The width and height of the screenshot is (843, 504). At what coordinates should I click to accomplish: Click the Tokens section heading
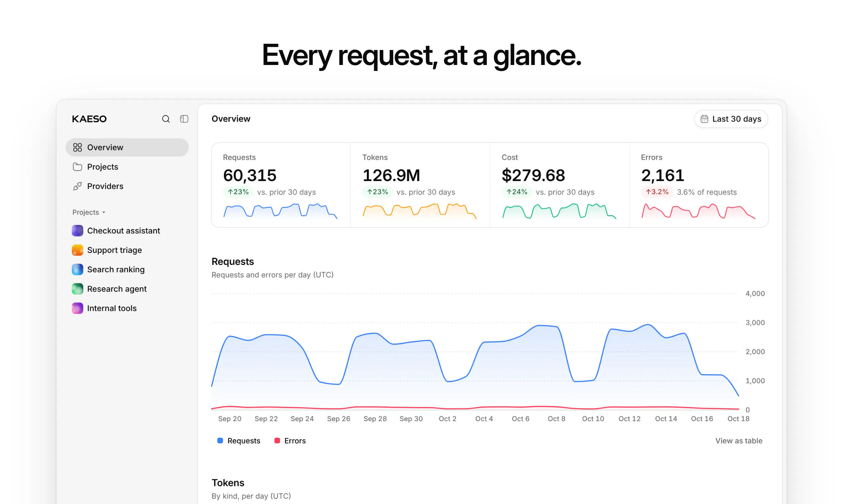coord(228,482)
